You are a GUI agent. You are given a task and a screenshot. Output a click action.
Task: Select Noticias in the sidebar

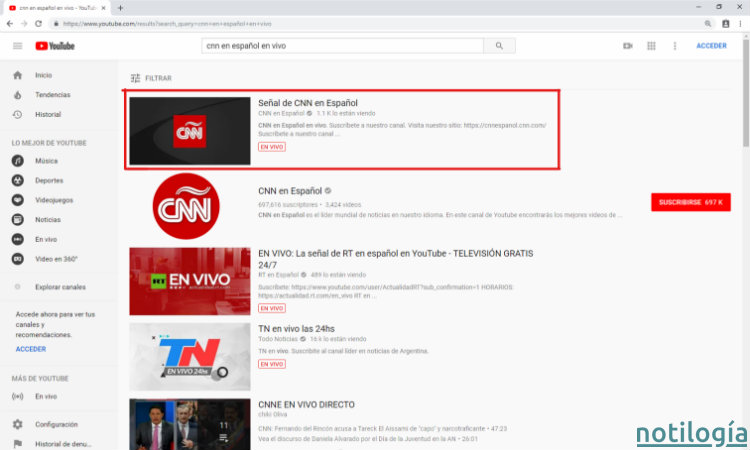point(48,220)
